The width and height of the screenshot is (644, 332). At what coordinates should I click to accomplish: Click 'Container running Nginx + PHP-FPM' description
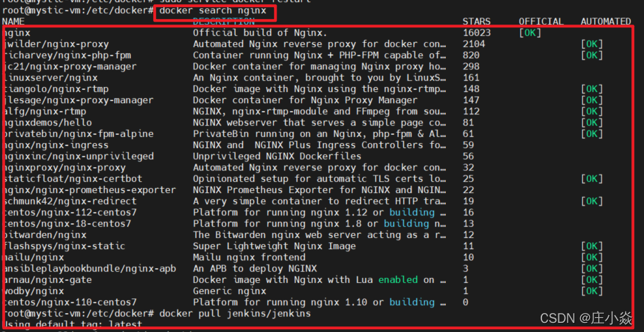[320, 55]
